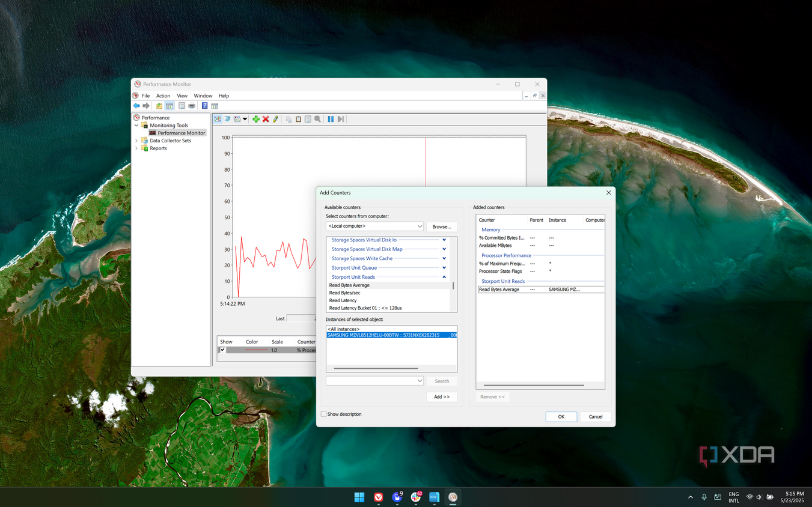The width and height of the screenshot is (812, 507).
Task: Expand the Data Collector Sets node
Action: tap(136, 141)
